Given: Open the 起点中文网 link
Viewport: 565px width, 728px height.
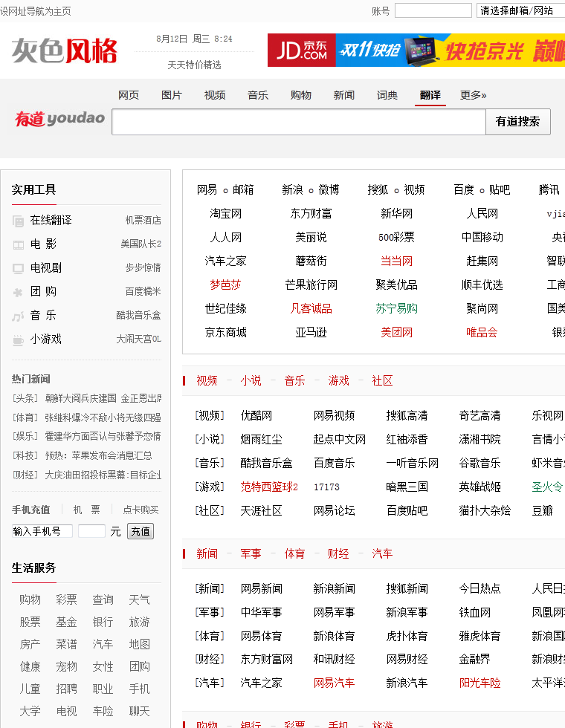Looking at the screenshot, I should (340, 439).
